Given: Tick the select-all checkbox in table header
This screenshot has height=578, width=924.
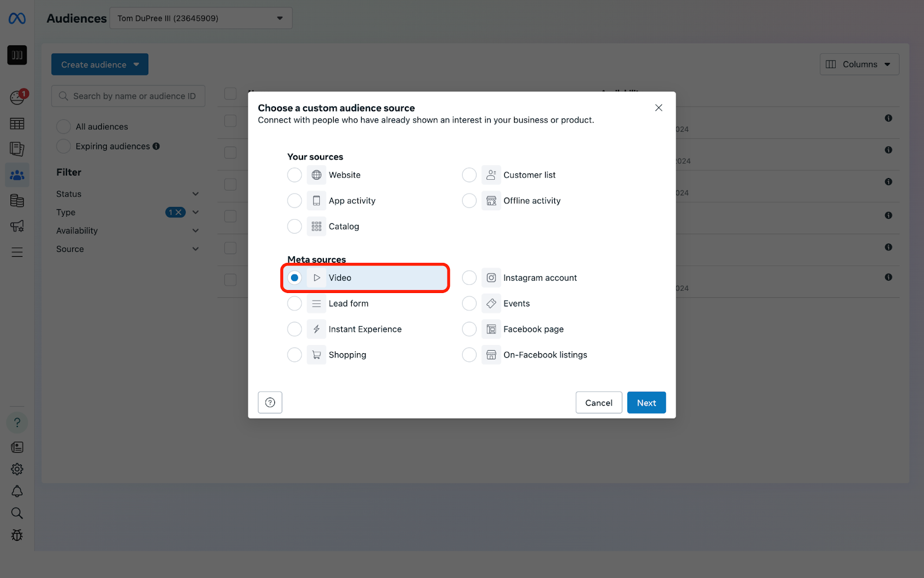Looking at the screenshot, I should pyautogui.click(x=230, y=94).
